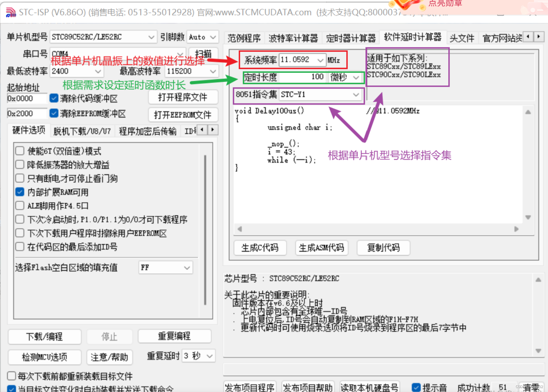Toggle ALE pin used as P4.5
Image resolution: width=548 pixels, height=392 pixels.
click(20, 206)
